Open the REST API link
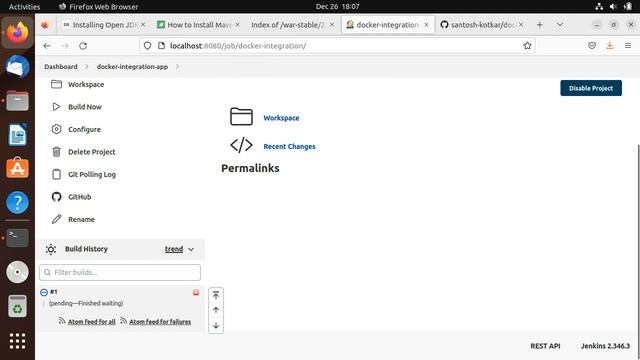Image resolution: width=640 pixels, height=360 pixels. pyautogui.click(x=545, y=346)
